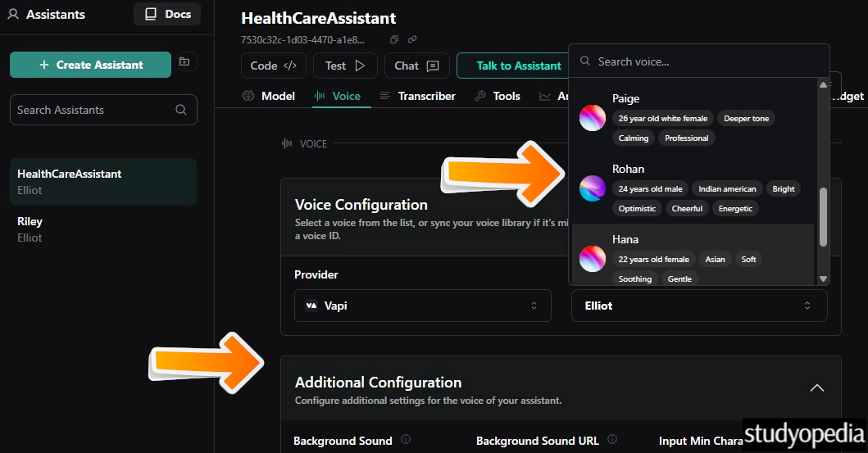
Task: Collapse the Additional Configuration section
Action: [x=817, y=387]
